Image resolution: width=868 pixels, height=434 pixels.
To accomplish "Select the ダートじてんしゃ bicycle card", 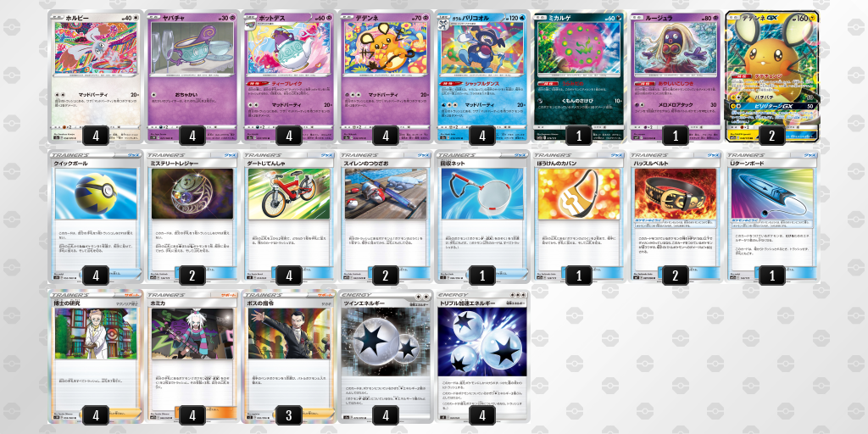I will 288,216.
